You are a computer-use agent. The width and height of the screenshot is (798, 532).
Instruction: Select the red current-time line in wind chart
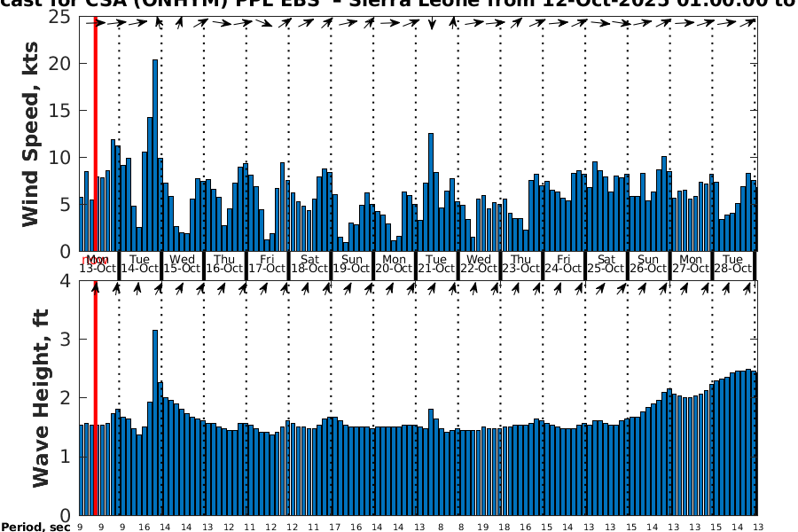point(95,133)
